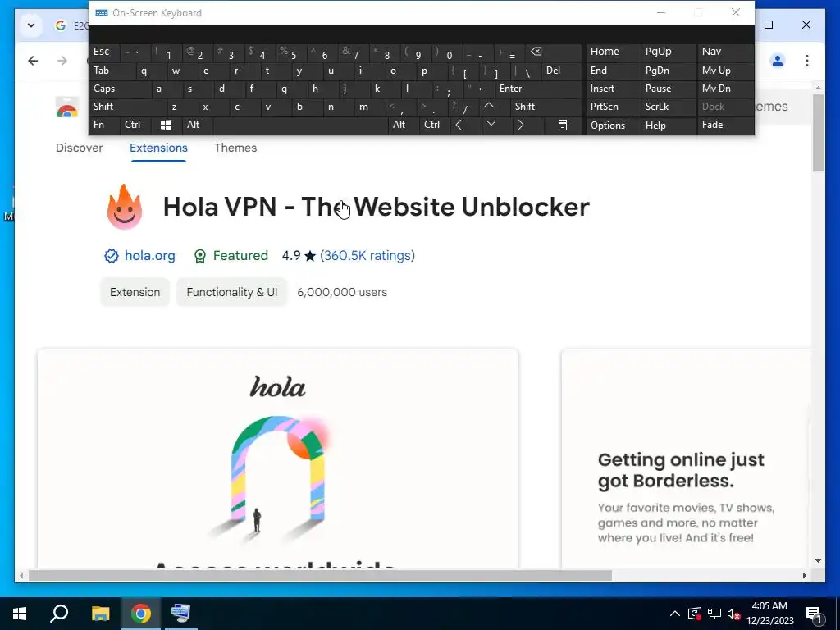Toggle the Caps key on keyboard

120,89
